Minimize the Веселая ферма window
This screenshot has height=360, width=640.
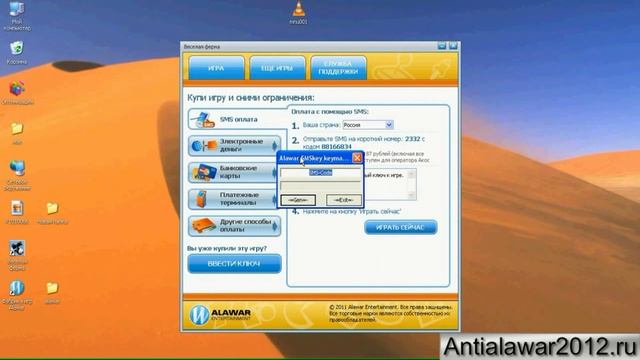point(442,46)
